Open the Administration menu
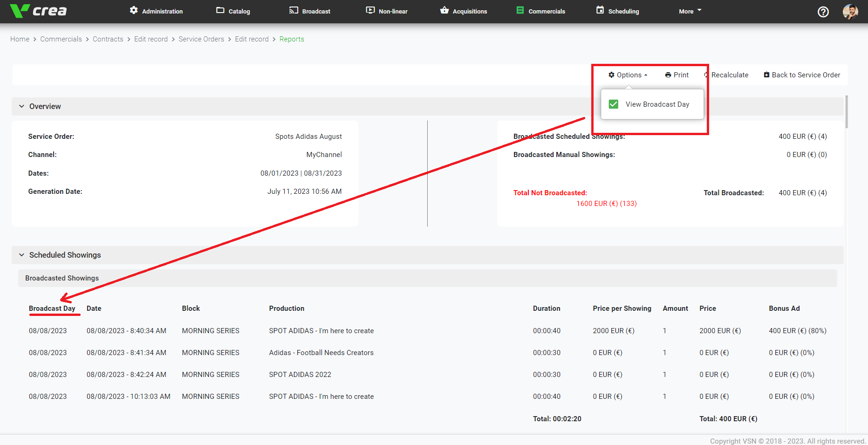Image resolution: width=868 pixels, height=445 pixels. [x=156, y=11]
